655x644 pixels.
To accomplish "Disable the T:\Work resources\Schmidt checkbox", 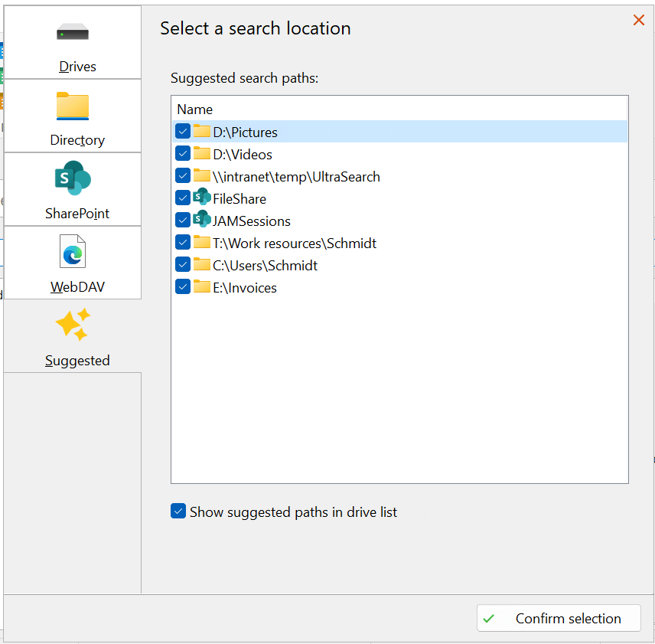I will click(183, 243).
